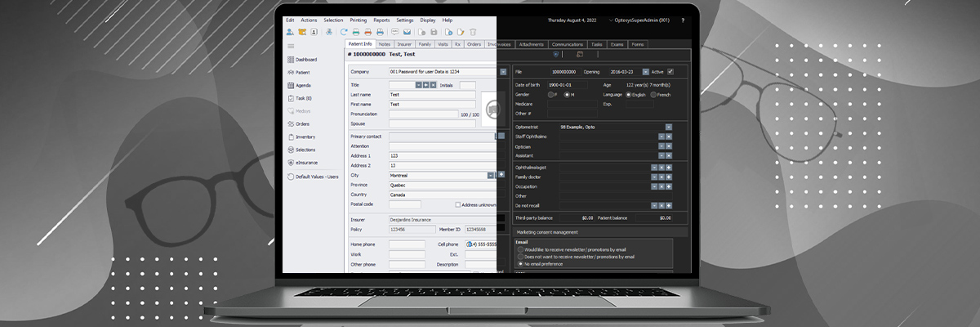Toggle the Address unknown checkbox

457,204
